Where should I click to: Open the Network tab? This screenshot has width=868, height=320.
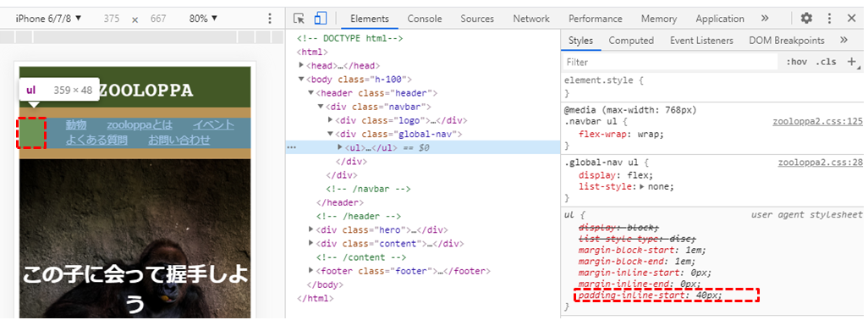(x=531, y=19)
